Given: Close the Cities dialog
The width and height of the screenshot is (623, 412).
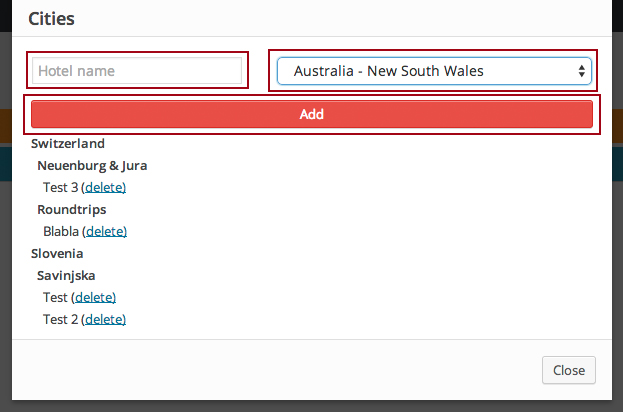Looking at the screenshot, I should [568, 370].
